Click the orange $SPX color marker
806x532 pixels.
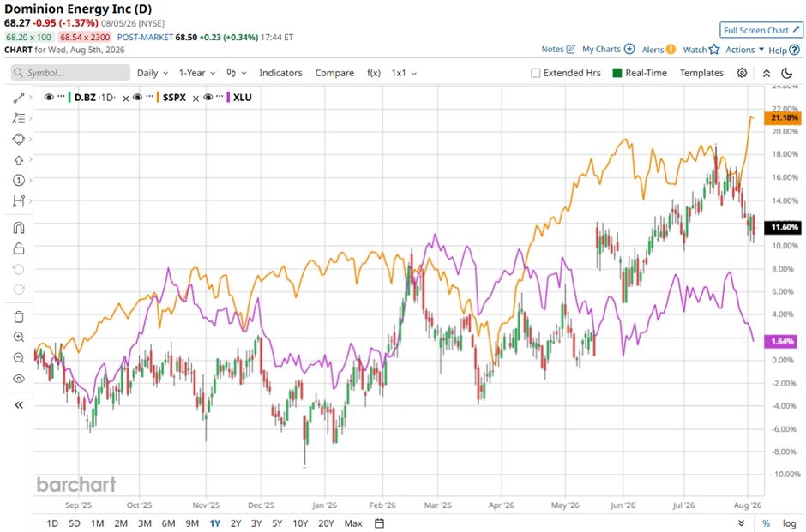click(x=158, y=97)
